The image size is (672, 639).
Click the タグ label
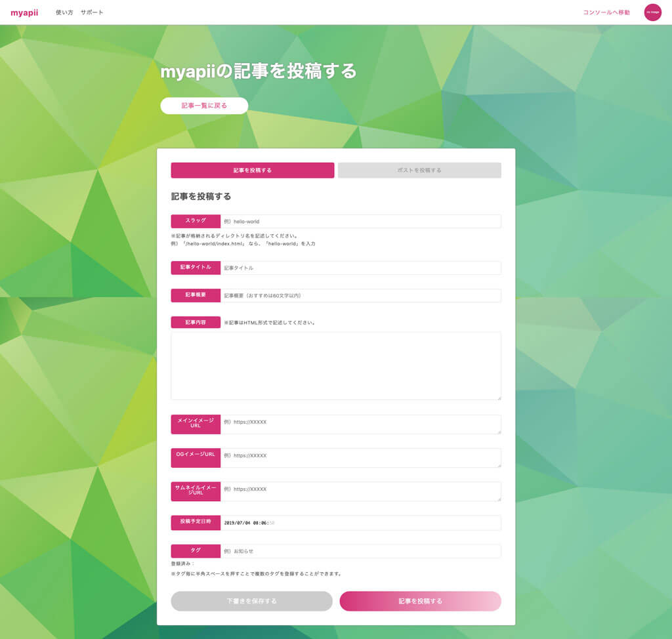point(196,551)
